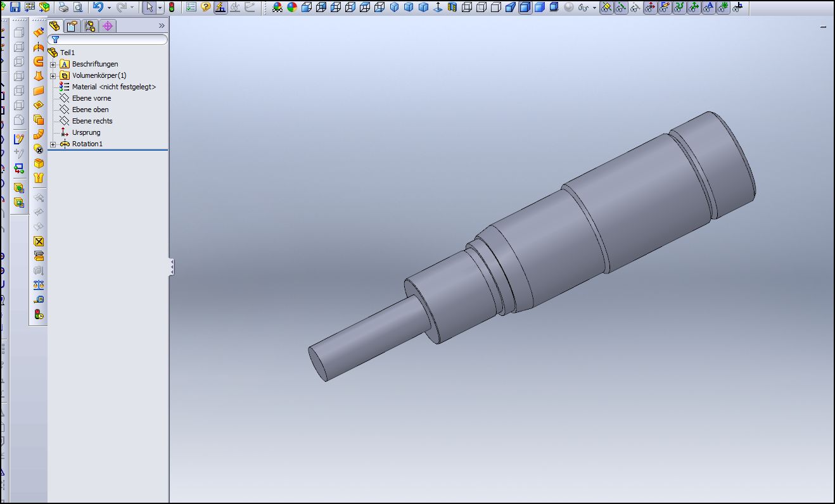
Task: Click the checkered color sphere appearance icon
Action: coord(277,8)
